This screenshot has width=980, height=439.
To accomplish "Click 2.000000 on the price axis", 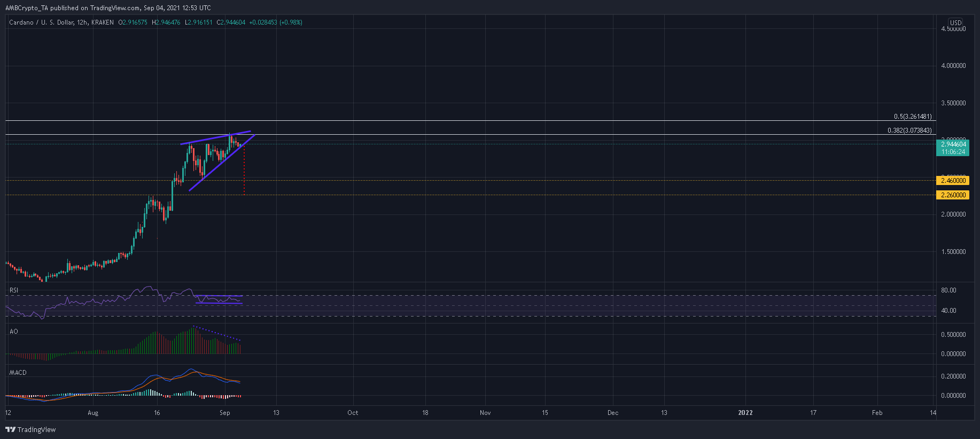I will [953, 214].
